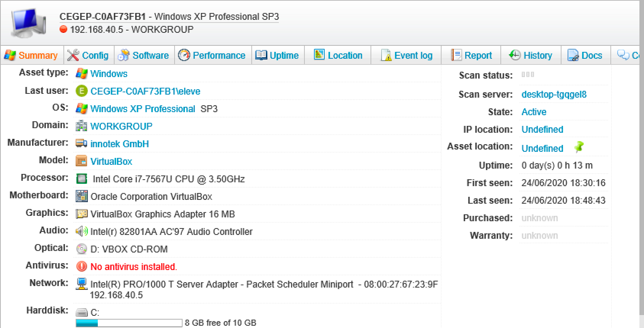Click the unknown Purchased value

click(540, 218)
